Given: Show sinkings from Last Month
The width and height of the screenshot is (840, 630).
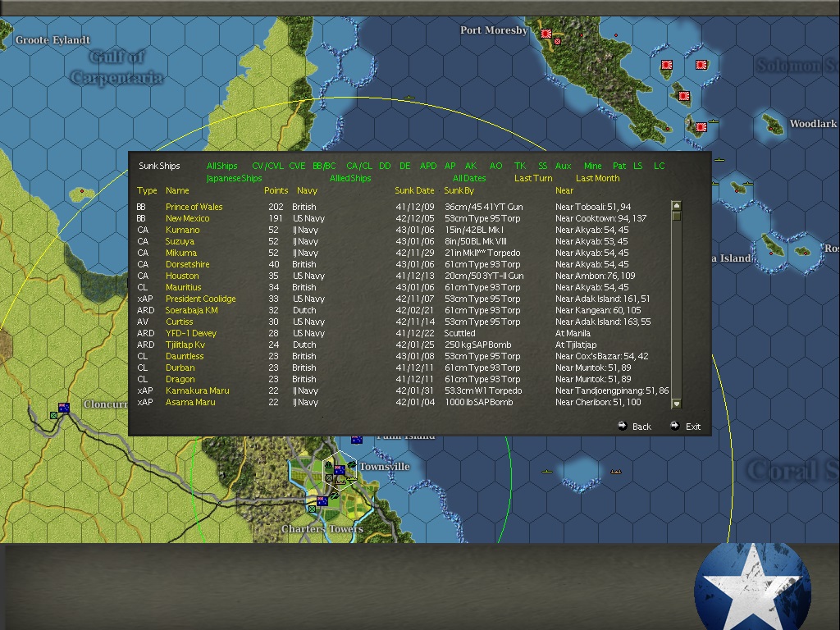Looking at the screenshot, I should (x=597, y=178).
